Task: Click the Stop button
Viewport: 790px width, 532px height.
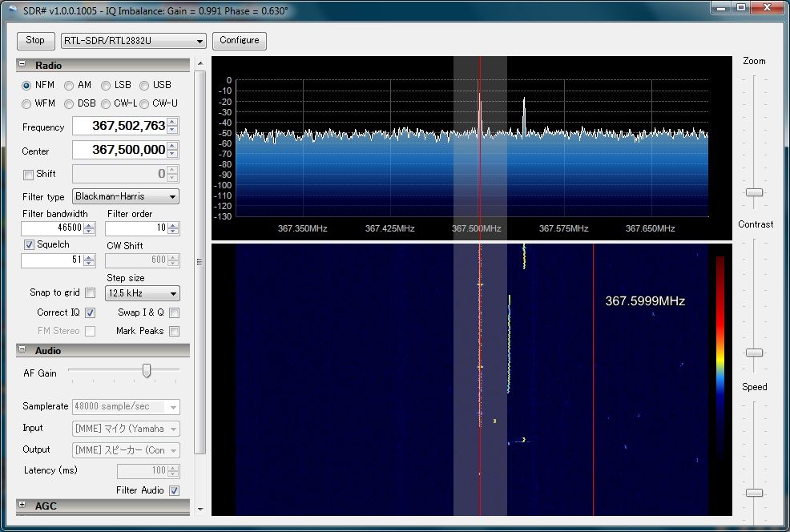Action: 35,40
